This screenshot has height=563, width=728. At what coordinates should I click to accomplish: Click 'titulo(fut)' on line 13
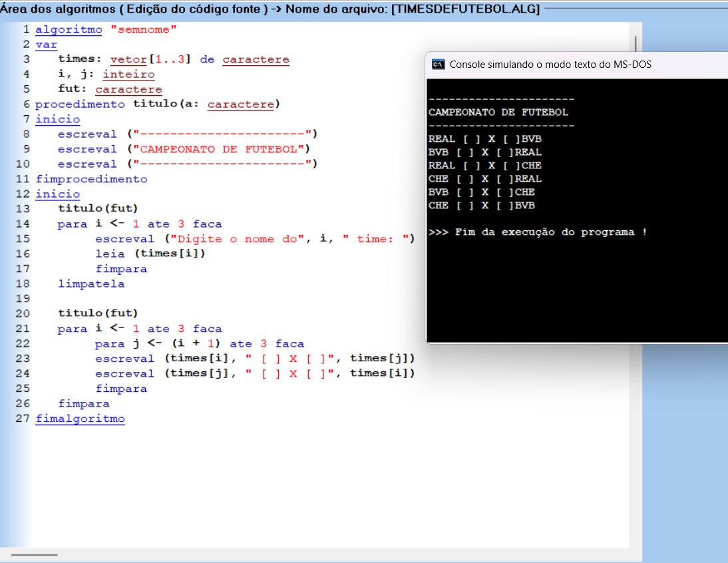pos(98,208)
